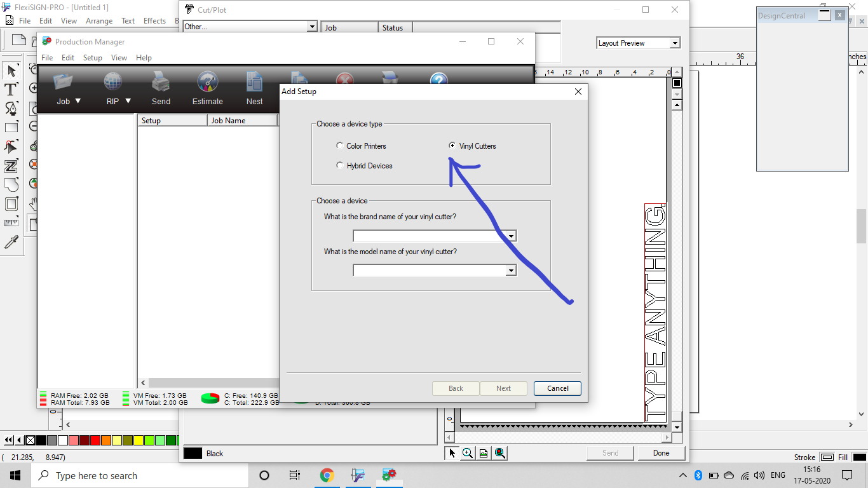Click the Windows search box
This screenshot has width=868, height=488.
(140, 475)
